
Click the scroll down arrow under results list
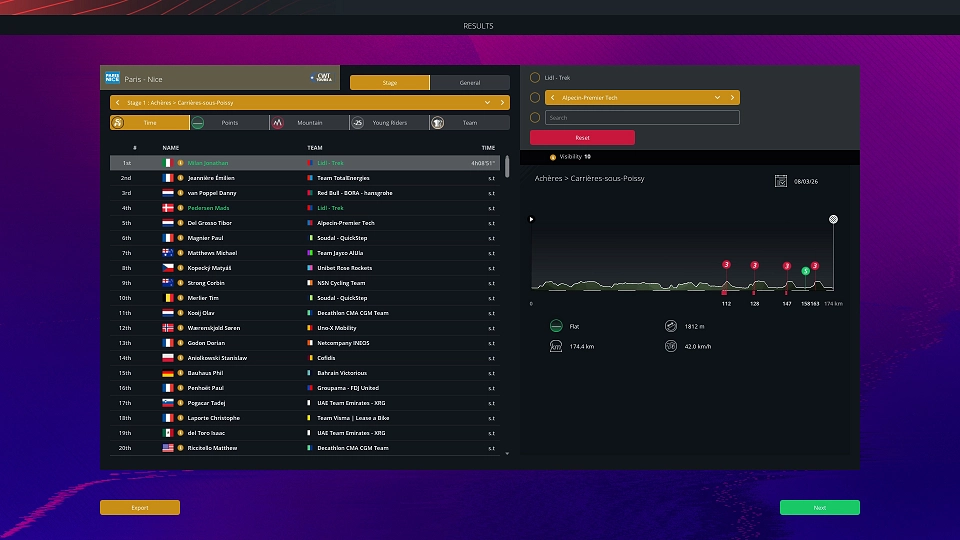coord(507,454)
